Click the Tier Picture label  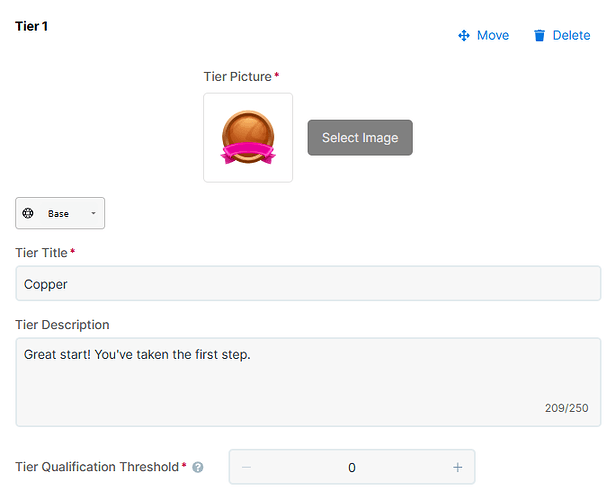pyautogui.click(x=238, y=77)
